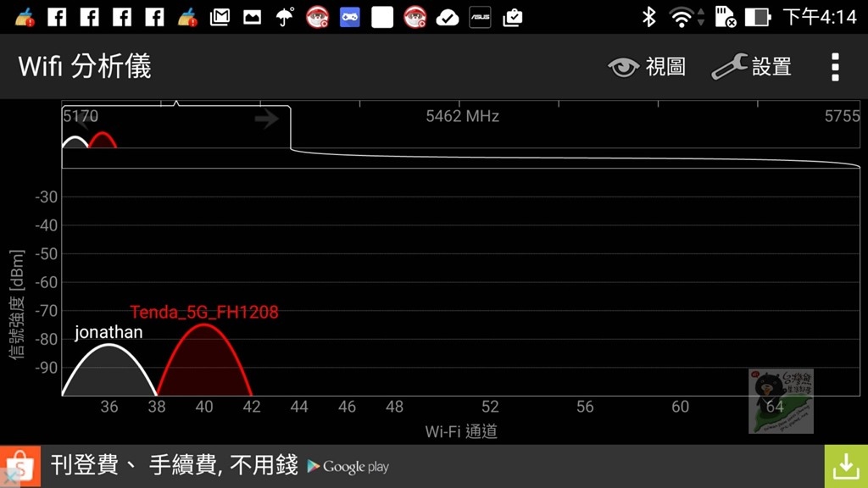This screenshot has width=868, height=488.
Task: Tap the -30 dBm axis label
Action: [47, 197]
